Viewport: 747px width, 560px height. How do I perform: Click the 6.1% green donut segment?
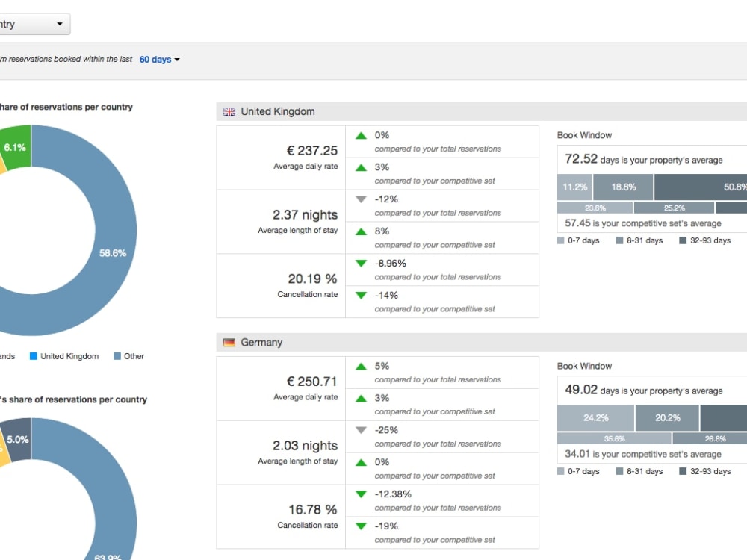point(16,148)
